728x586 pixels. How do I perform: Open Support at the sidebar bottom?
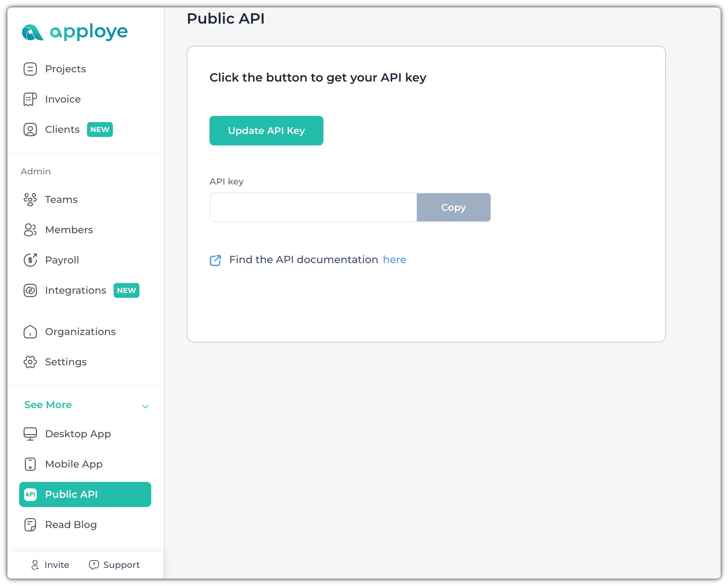click(x=114, y=565)
